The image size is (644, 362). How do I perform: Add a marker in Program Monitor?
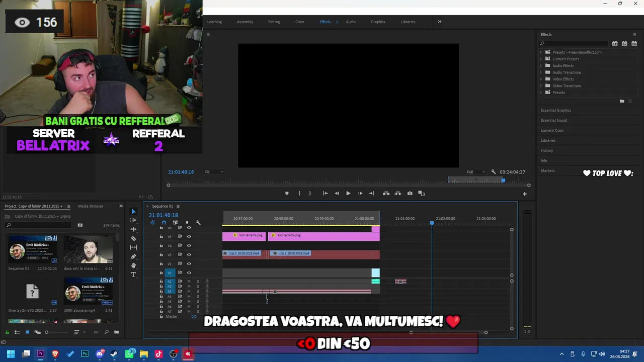point(287,194)
